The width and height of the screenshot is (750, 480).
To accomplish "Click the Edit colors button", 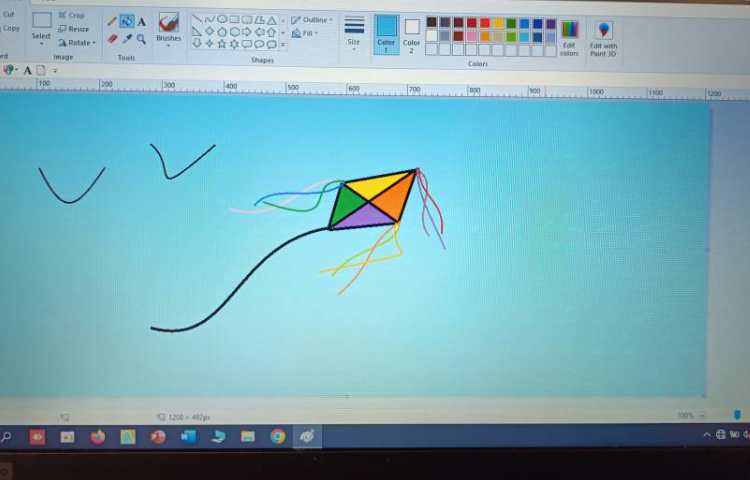I will (x=569, y=35).
